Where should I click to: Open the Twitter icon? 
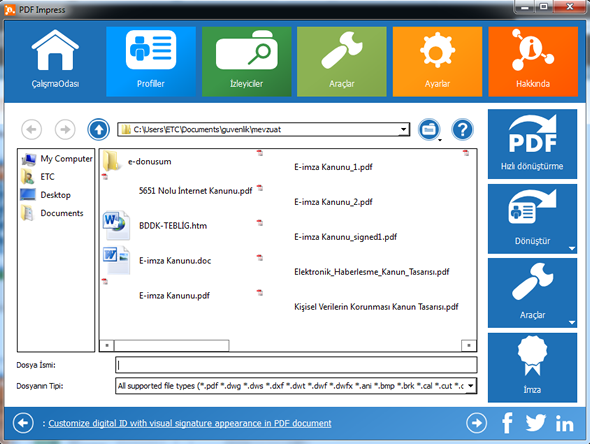535,423
